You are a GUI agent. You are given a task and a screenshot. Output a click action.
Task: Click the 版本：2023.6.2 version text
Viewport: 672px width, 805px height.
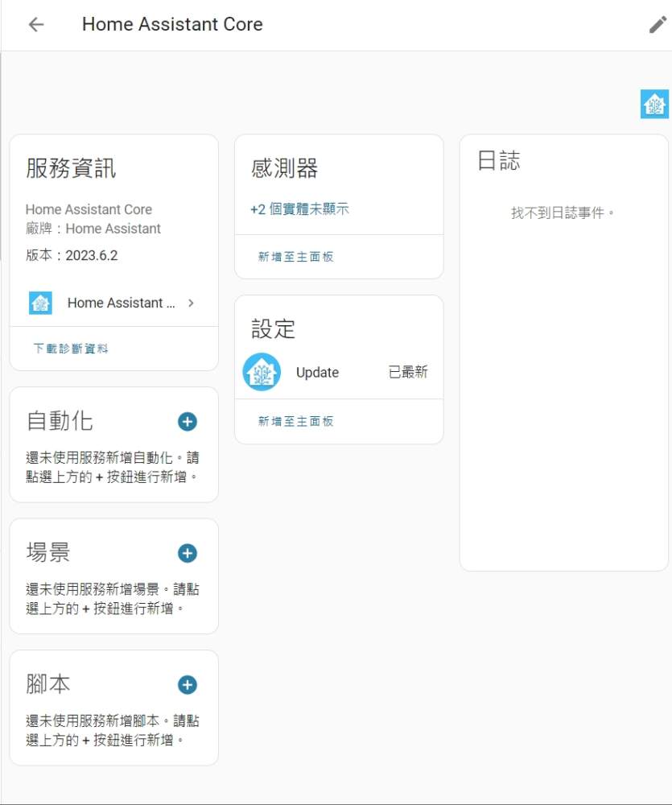[x=72, y=255]
